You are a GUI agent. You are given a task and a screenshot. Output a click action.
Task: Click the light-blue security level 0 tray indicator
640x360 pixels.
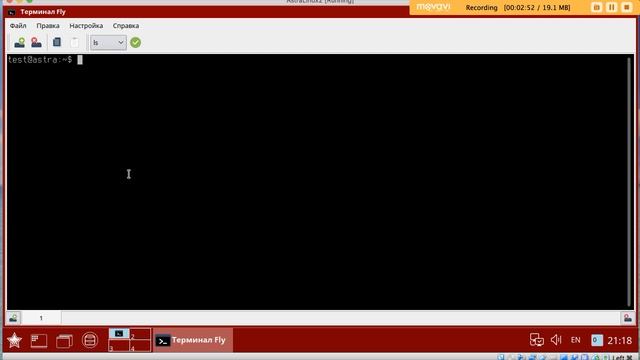596,340
